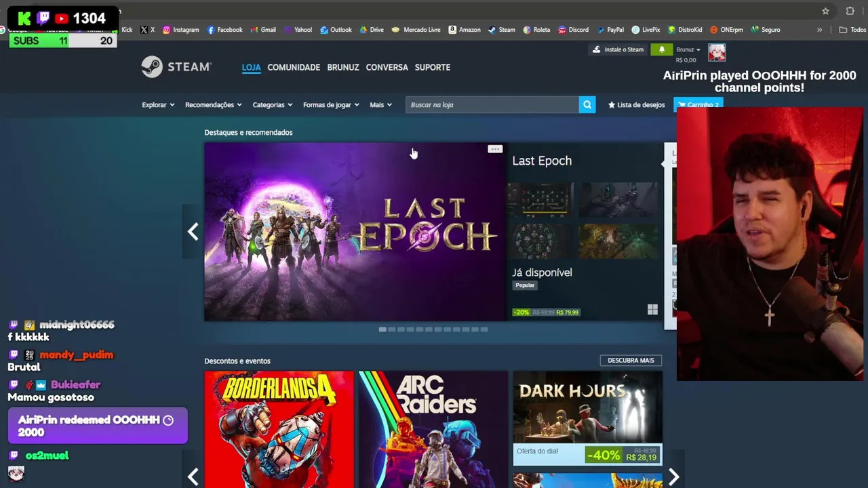Open the Roleta bookmark
The image size is (868, 488).
tap(536, 30)
